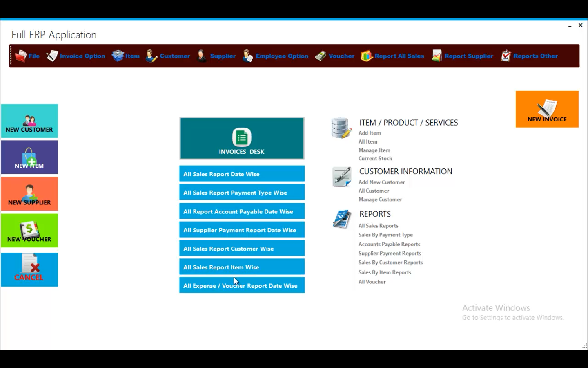Click the Report All Sales toolbar icon

point(366,56)
